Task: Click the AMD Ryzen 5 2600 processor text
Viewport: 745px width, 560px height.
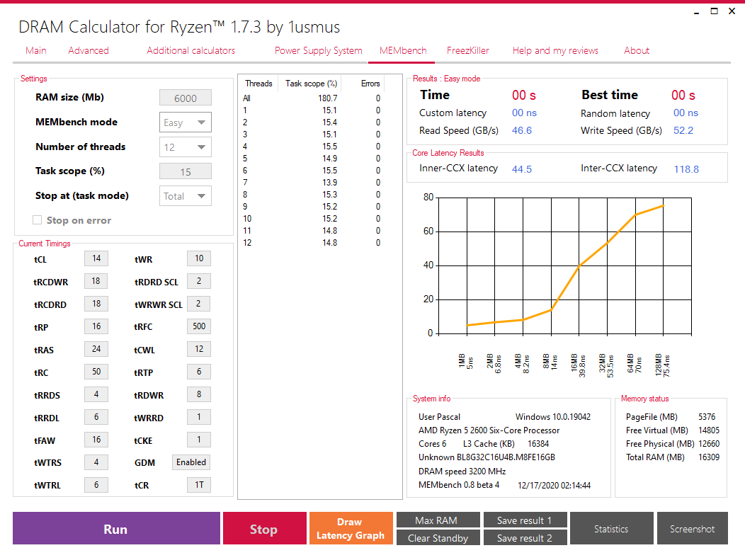Action: (x=489, y=430)
